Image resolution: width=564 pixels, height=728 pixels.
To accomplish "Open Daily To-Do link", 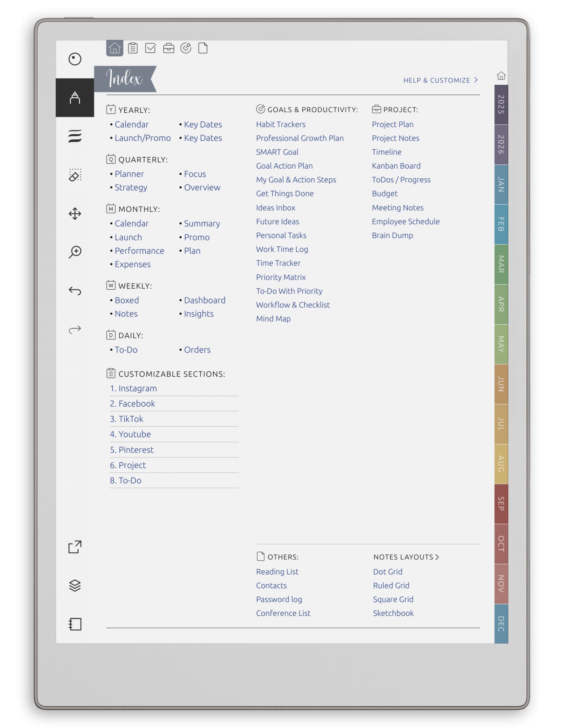I will [126, 350].
